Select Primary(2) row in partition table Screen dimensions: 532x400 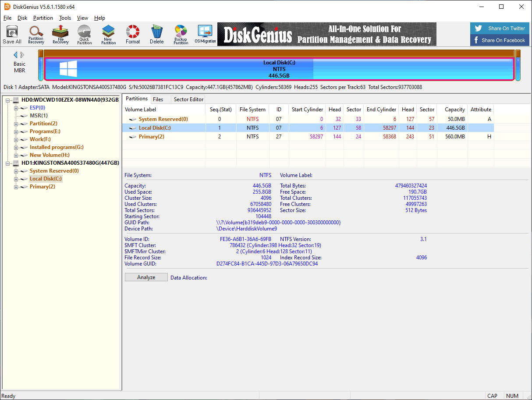pyautogui.click(x=308, y=137)
